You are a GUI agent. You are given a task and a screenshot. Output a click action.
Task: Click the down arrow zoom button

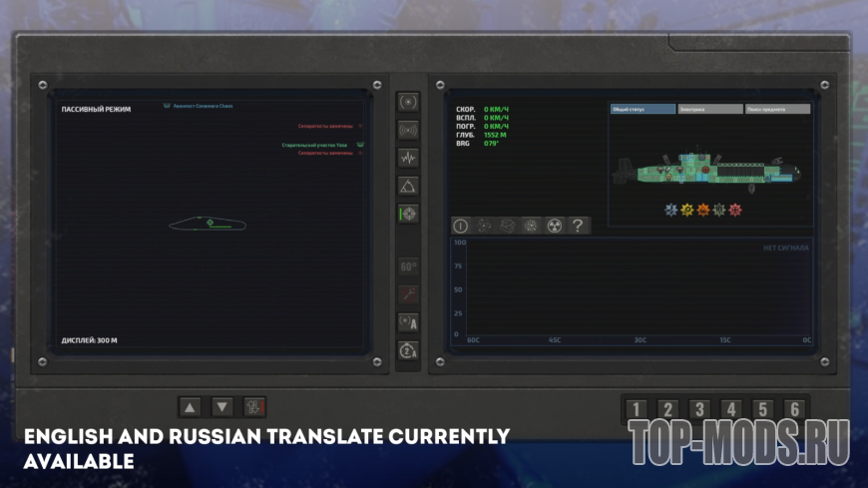click(x=221, y=408)
